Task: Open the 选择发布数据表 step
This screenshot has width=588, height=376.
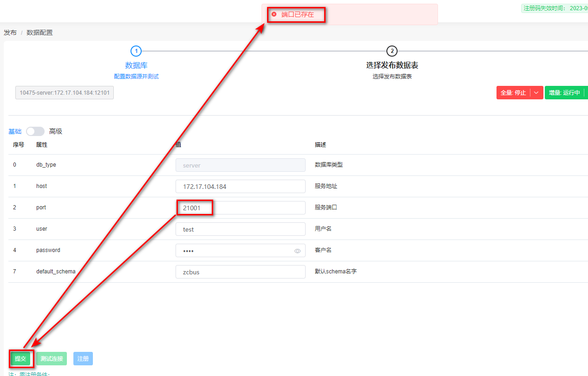Action: tap(392, 65)
